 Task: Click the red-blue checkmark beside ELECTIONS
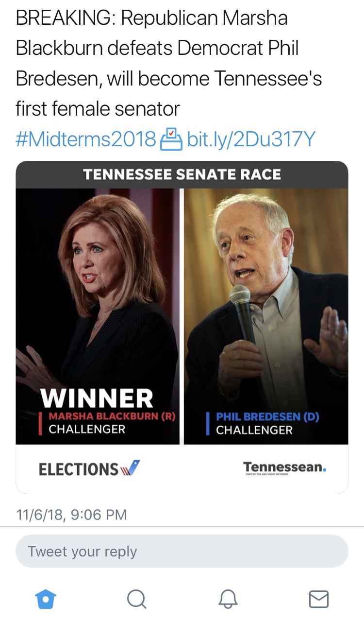[x=130, y=468]
